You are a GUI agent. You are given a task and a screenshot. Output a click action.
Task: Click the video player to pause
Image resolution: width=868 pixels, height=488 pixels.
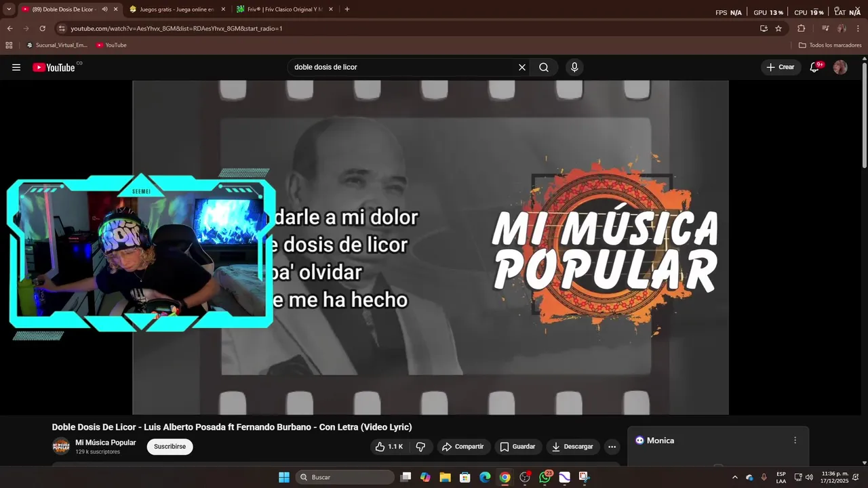tap(430, 247)
